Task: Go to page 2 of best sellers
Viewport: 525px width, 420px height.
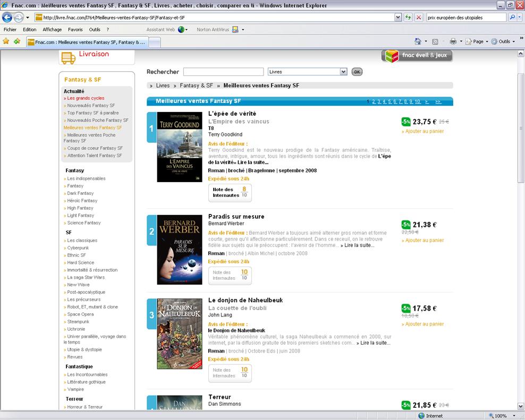Action: pos(374,101)
